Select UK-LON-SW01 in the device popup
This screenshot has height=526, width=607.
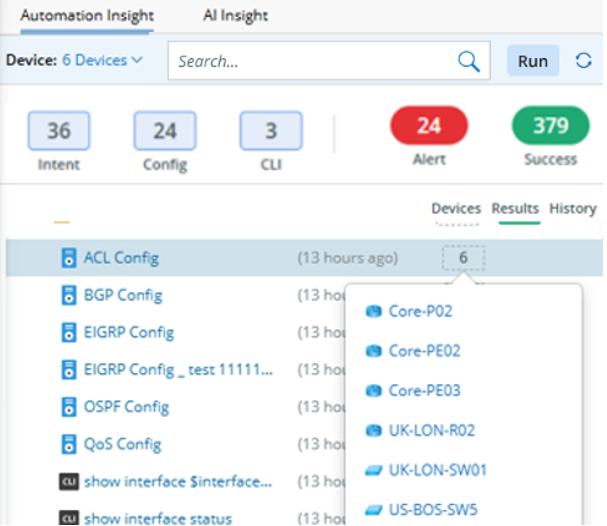tap(438, 470)
